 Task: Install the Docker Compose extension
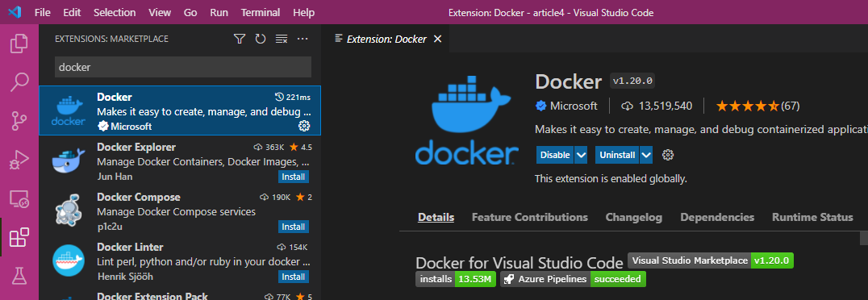(x=294, y=227)
